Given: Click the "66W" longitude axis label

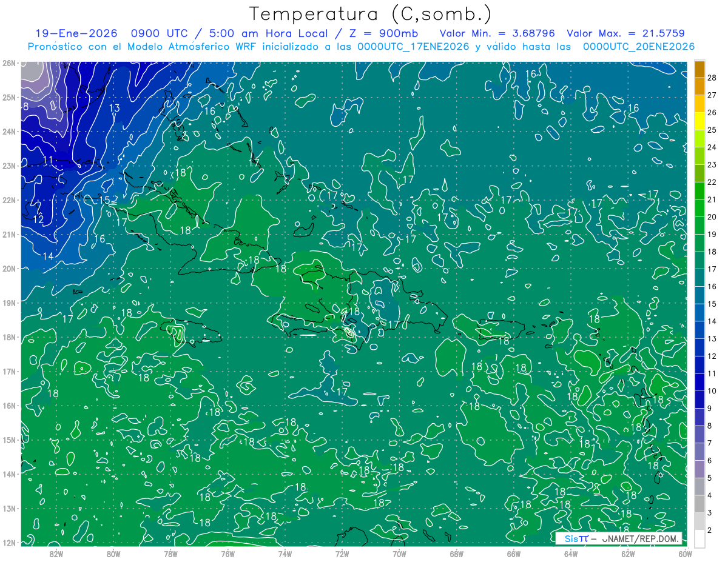Looking at the screenshot, I should tap(513, 554).
